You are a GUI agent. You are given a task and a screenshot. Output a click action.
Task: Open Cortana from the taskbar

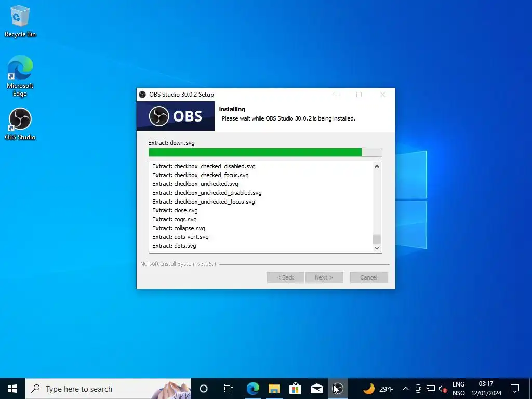pos(204,389)
